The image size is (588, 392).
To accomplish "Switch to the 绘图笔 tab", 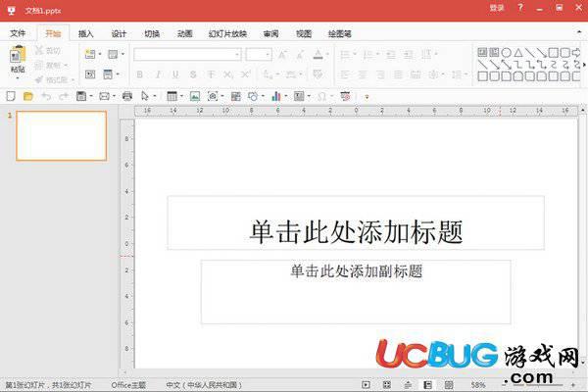I will (340, 33).
